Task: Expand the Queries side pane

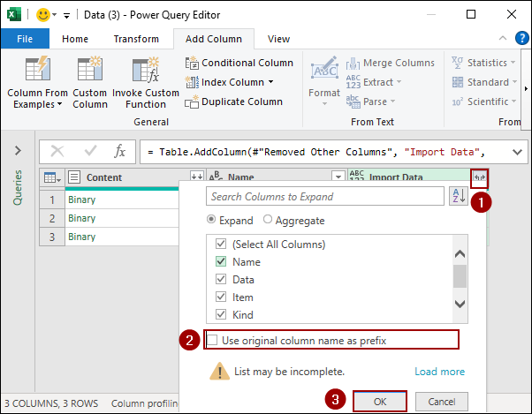Action: coord(17,149)
